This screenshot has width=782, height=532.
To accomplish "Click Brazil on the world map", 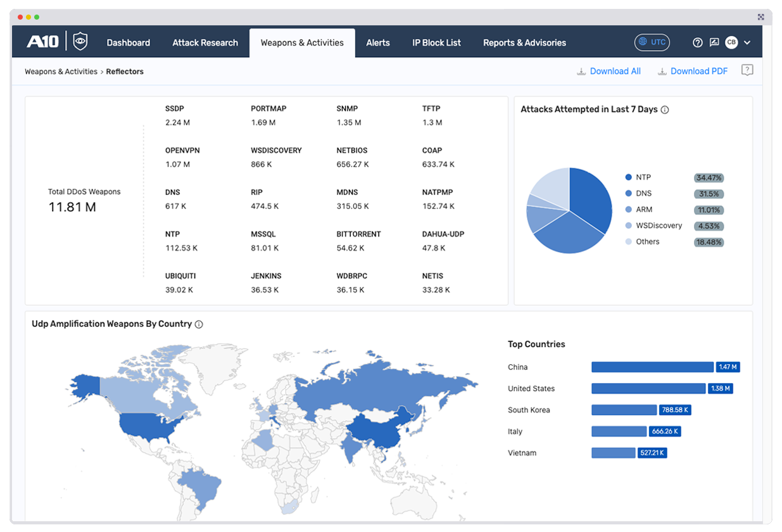I will (x=203, y=488).
